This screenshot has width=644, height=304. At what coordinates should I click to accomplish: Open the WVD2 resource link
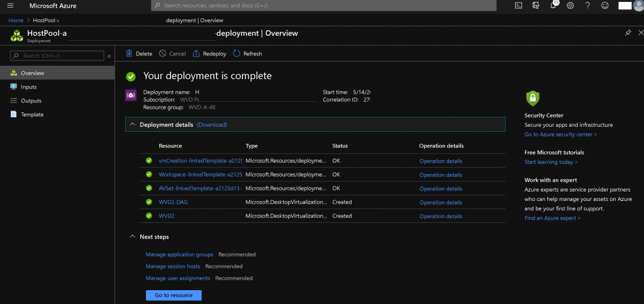click(167, 216)
